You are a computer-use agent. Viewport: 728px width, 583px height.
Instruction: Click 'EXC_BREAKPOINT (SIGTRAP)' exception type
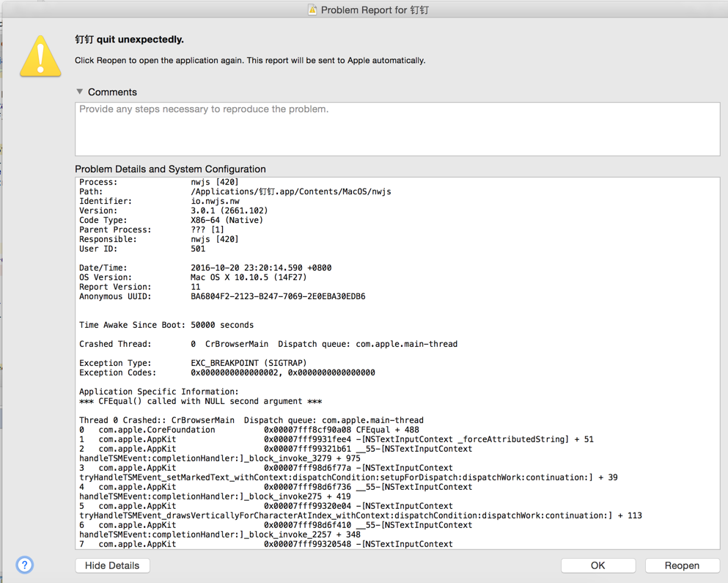(249, 363)
